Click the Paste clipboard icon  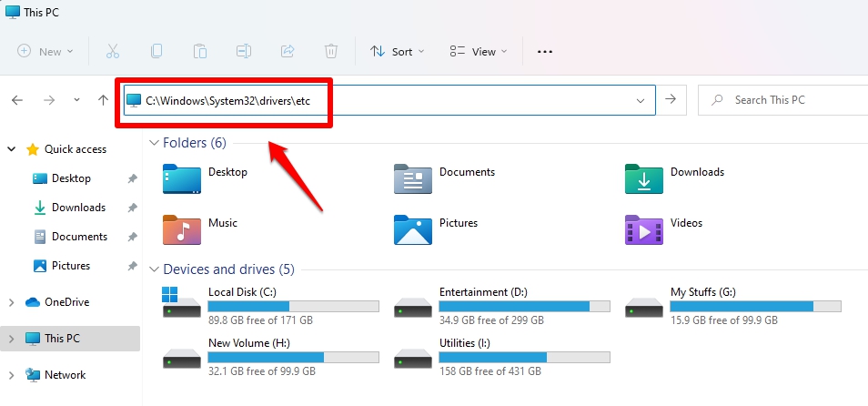[200, 52]
